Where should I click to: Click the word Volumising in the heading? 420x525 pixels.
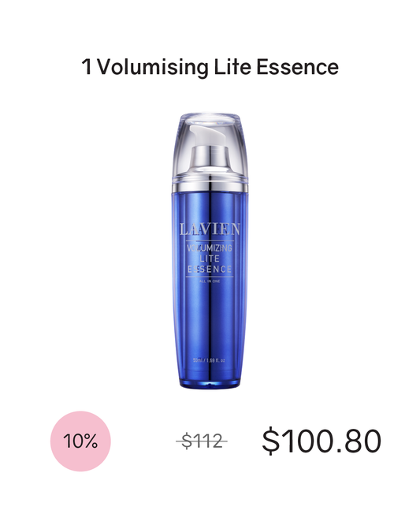153,67
